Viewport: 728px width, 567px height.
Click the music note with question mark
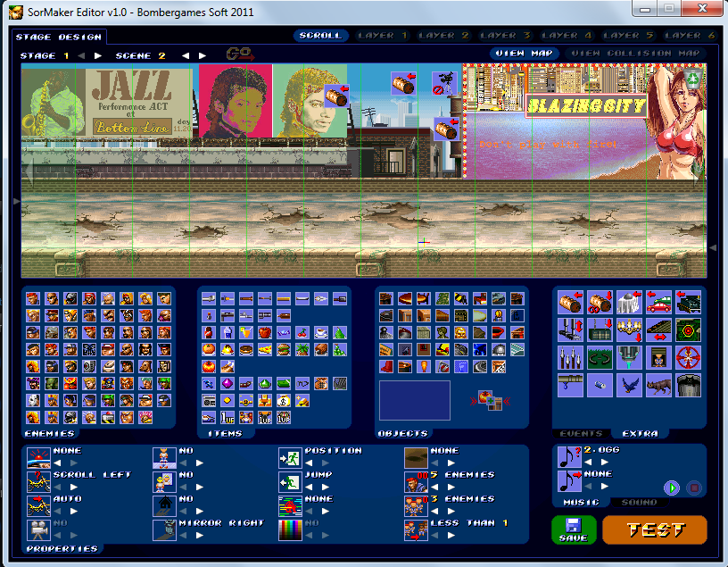click(569, 457)
